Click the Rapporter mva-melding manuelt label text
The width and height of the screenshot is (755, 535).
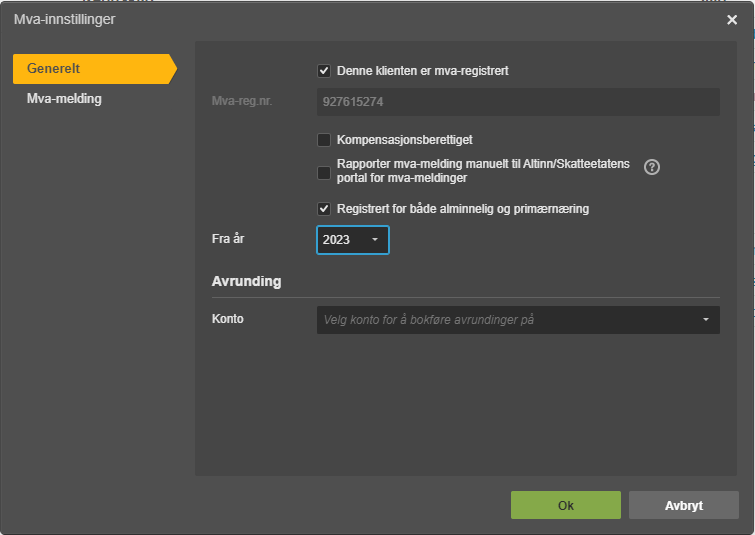483,171
